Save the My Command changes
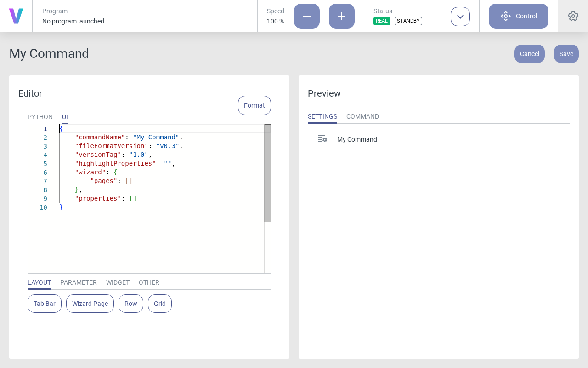Viewport: 588px width, 368px height. (566, 54)
